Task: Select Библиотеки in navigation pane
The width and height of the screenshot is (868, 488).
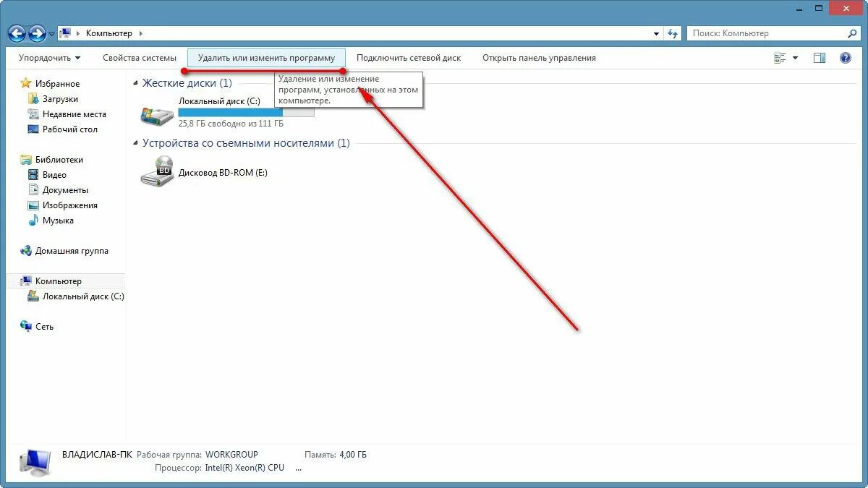Action: (59, 160)
